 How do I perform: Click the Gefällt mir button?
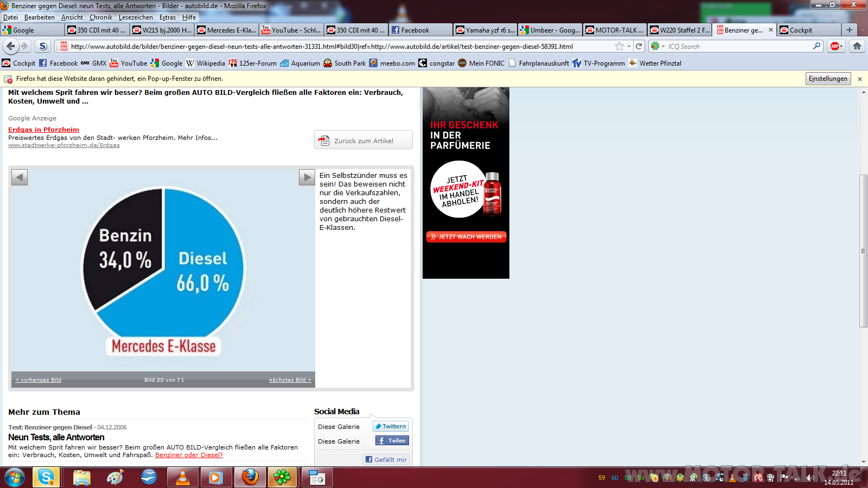click(x=386, y=459)
